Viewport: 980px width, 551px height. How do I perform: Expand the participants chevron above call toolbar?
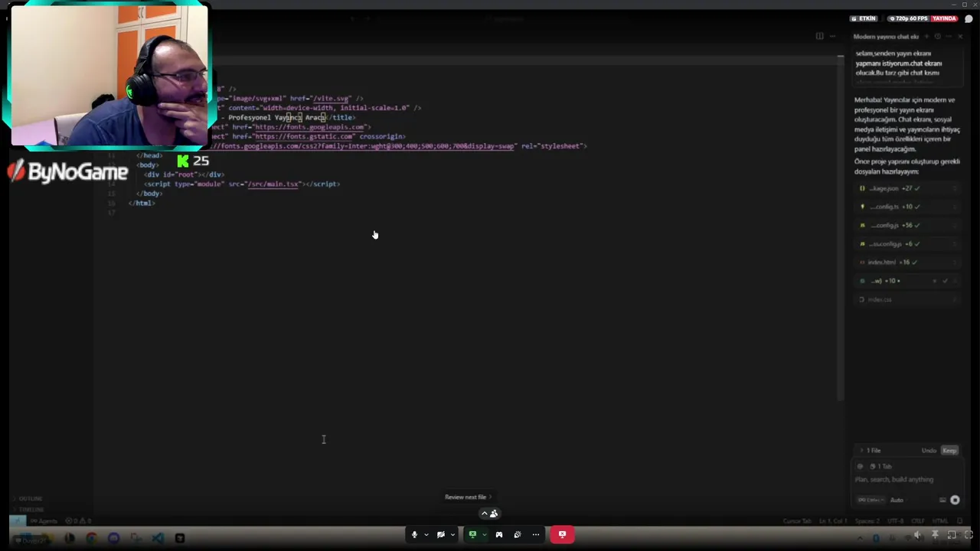pyautogui.click(x=483, y=514)
